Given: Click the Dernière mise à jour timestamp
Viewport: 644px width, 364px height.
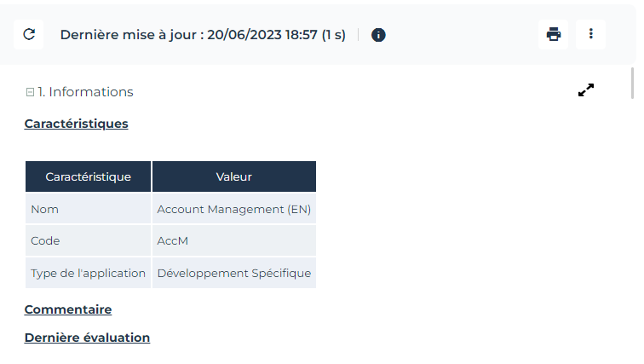Looking at the screenshot, I should [x=203, y=35].
